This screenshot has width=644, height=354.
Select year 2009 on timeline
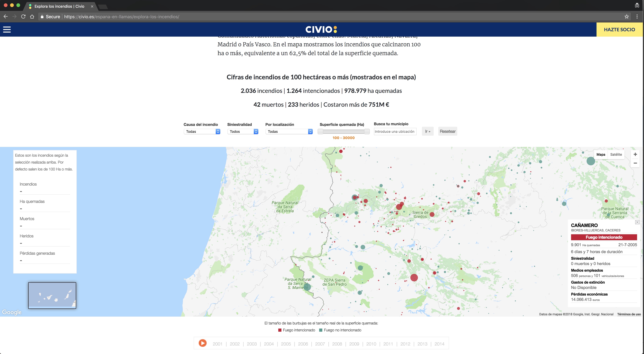354,344
